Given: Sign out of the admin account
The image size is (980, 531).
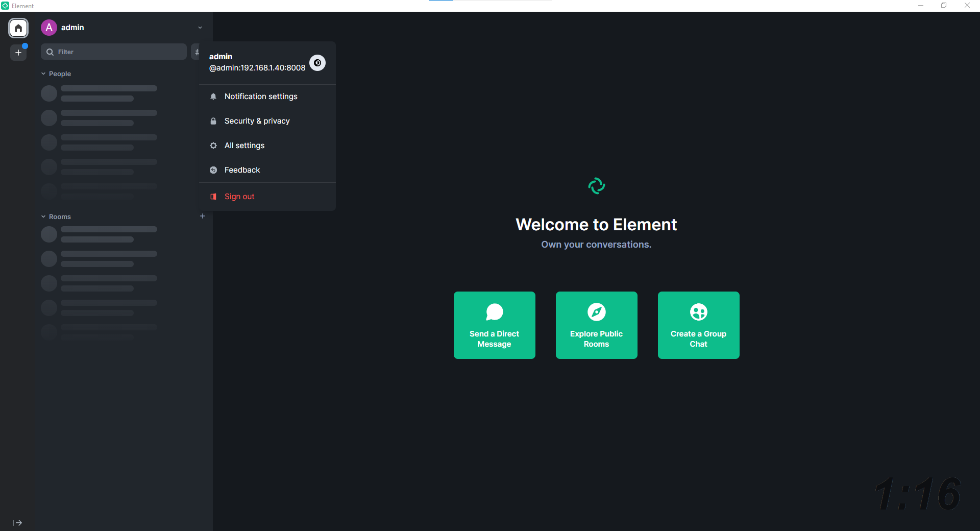Looking at the screenshot, I should (239, 197).
